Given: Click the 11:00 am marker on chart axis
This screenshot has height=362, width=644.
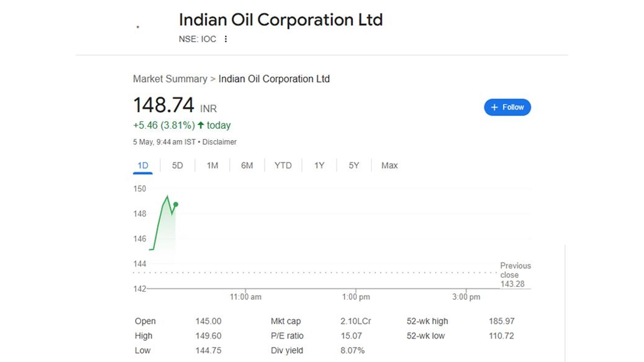Looking at the screenshot, I should [x=245, y=297].
